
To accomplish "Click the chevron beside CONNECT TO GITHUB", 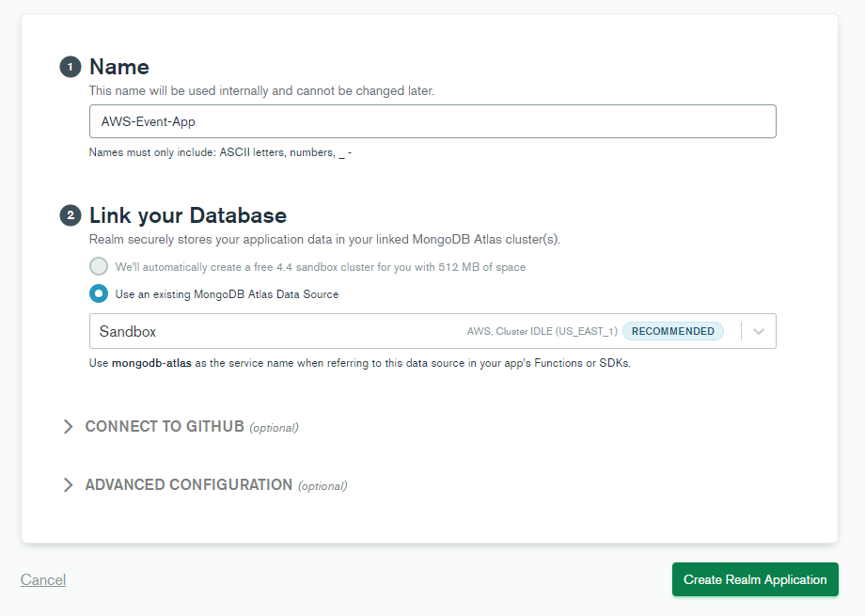I will pos(68,426).
